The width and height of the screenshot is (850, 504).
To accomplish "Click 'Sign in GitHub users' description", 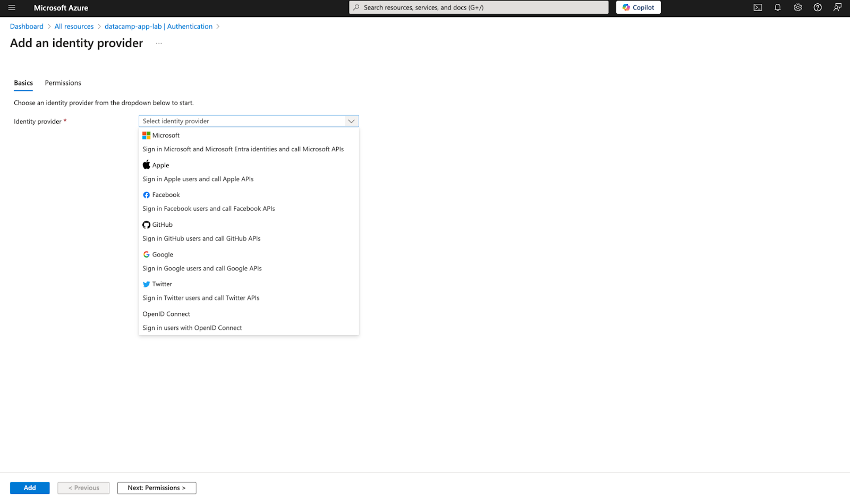I will [201, 238].
